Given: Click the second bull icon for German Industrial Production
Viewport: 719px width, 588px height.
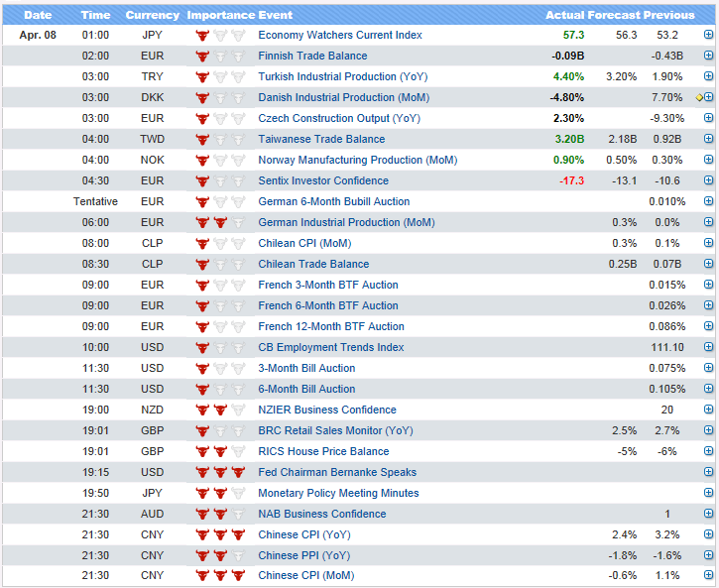Looking at the screenshot, I should click(220, 222).
